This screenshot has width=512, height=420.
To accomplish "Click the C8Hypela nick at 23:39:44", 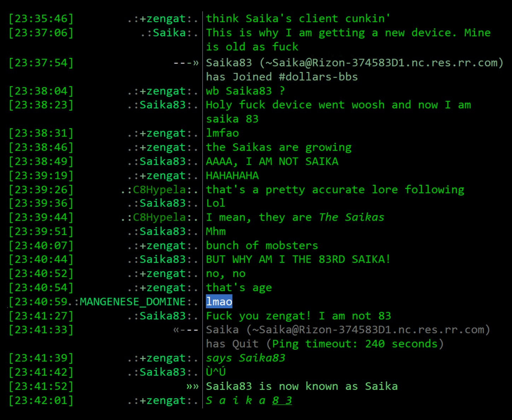I will pyautogui.click(x=159, y=217).
